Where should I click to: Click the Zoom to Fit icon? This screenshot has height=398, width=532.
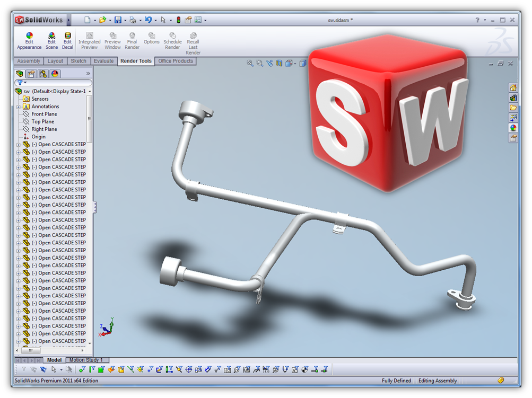(x=250, y=63)
